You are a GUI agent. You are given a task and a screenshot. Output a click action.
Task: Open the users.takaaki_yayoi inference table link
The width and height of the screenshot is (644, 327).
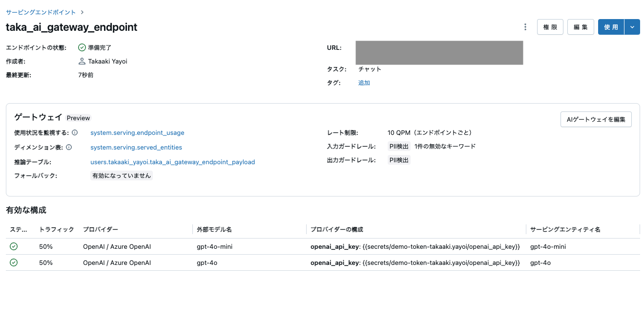pyautogui.click(x=173, y=162)
